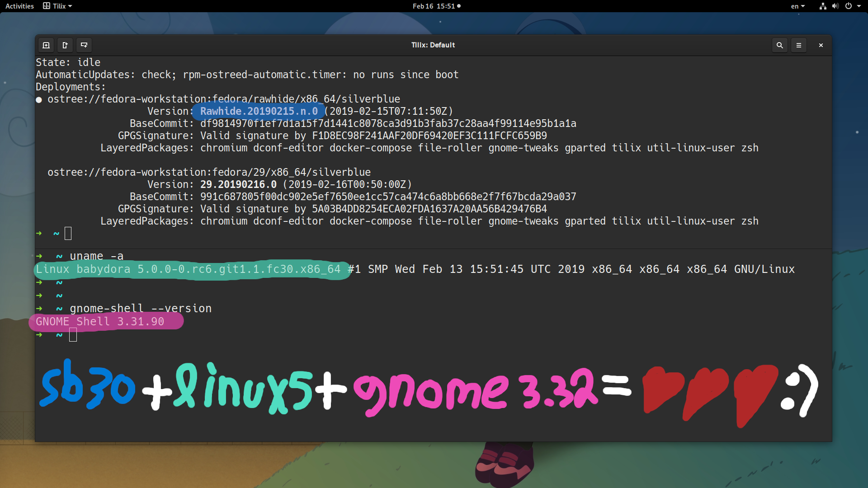Click the network status icon
The width and height of the screenshot is (868, 488).
pyautogui.click(x=823, y=6)
